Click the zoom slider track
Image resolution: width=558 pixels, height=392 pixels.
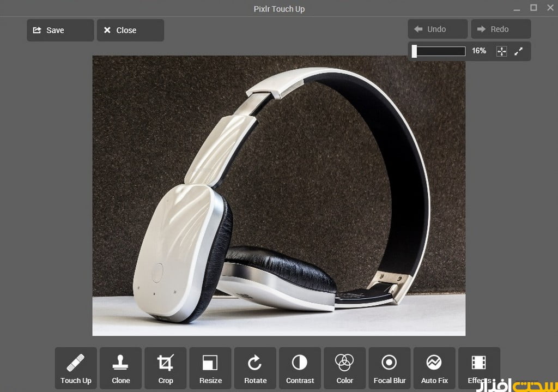pyautogui.click(x=440, y=51)
